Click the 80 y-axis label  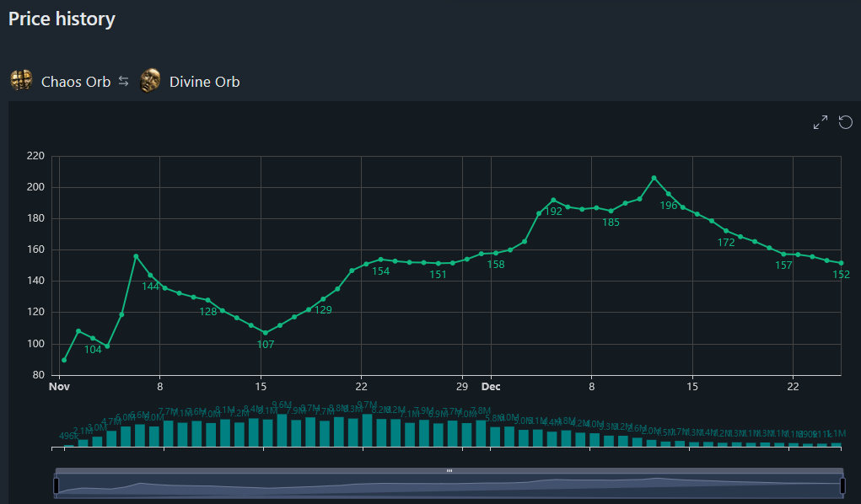(x=39, y=375)
